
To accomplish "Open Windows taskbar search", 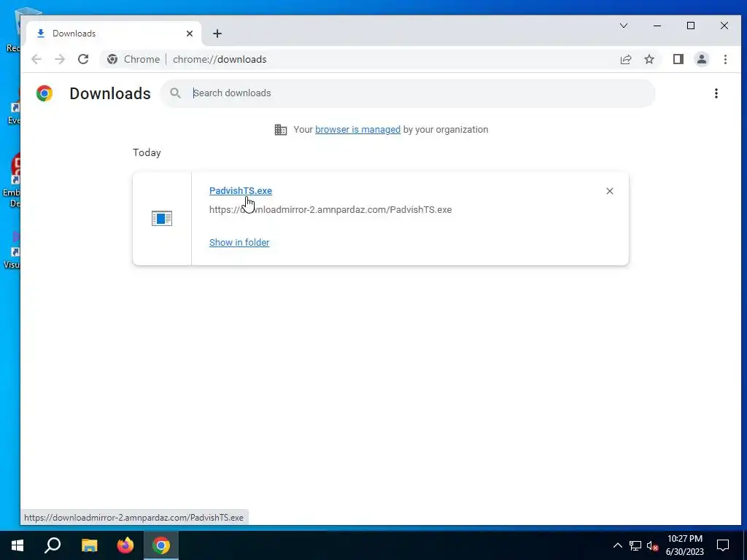I will click(53, 545).
